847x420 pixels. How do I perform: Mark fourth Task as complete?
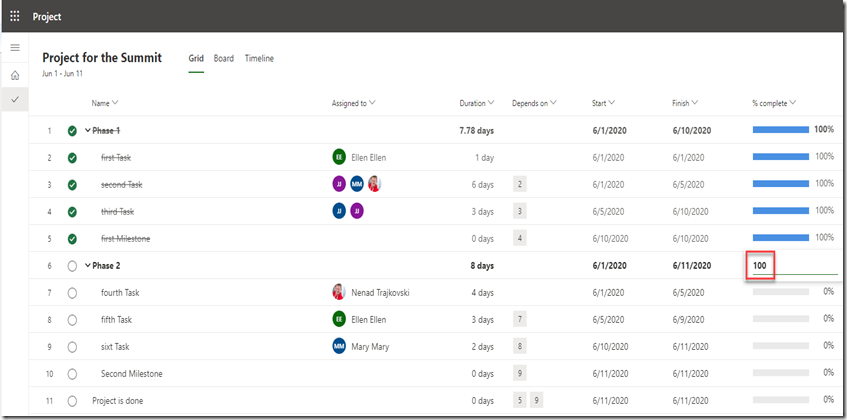pyautogui.click(x=72, y=292)
